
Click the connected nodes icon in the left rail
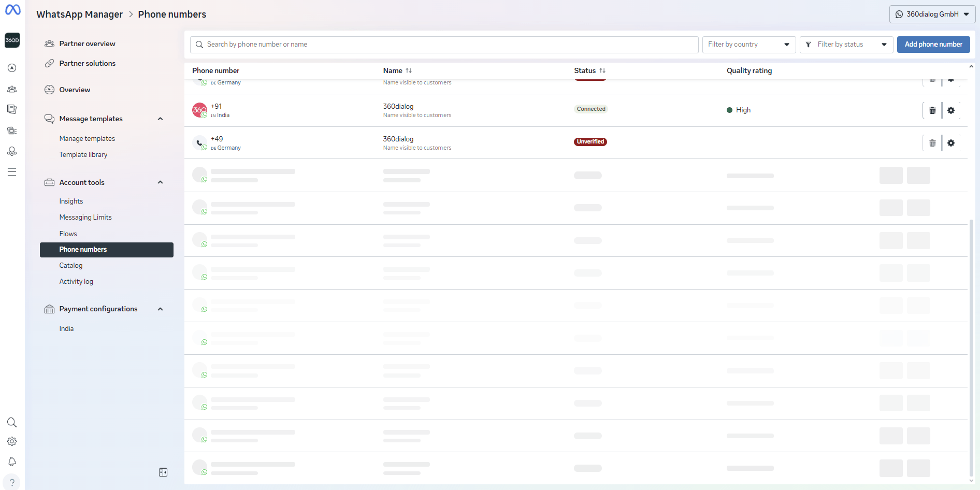[12, 151]
